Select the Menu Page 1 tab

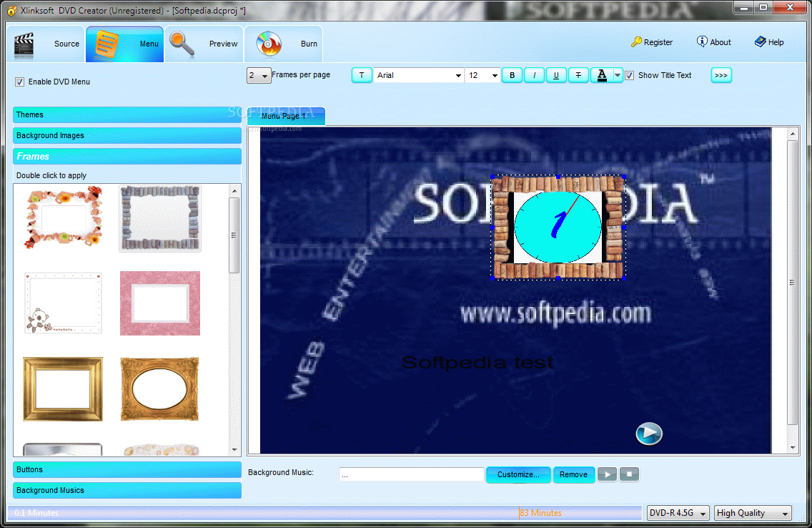click(287, 116)
